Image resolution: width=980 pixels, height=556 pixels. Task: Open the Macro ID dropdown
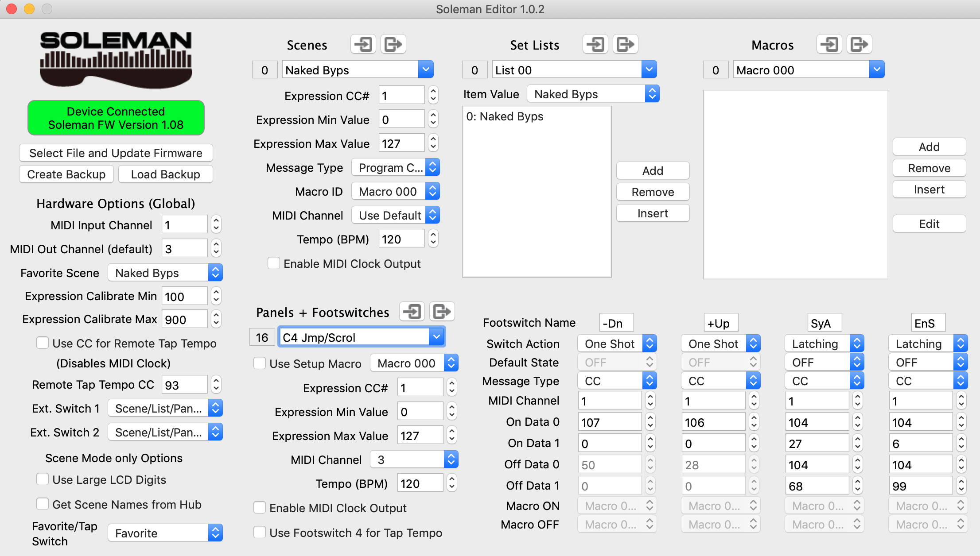(396, 192)
